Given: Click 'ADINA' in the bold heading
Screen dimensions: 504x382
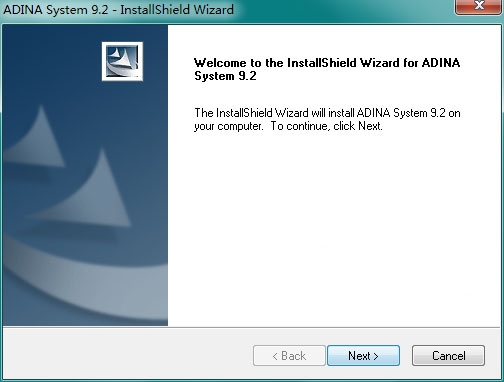Looking at the screenshot, I should coord(441,63).
